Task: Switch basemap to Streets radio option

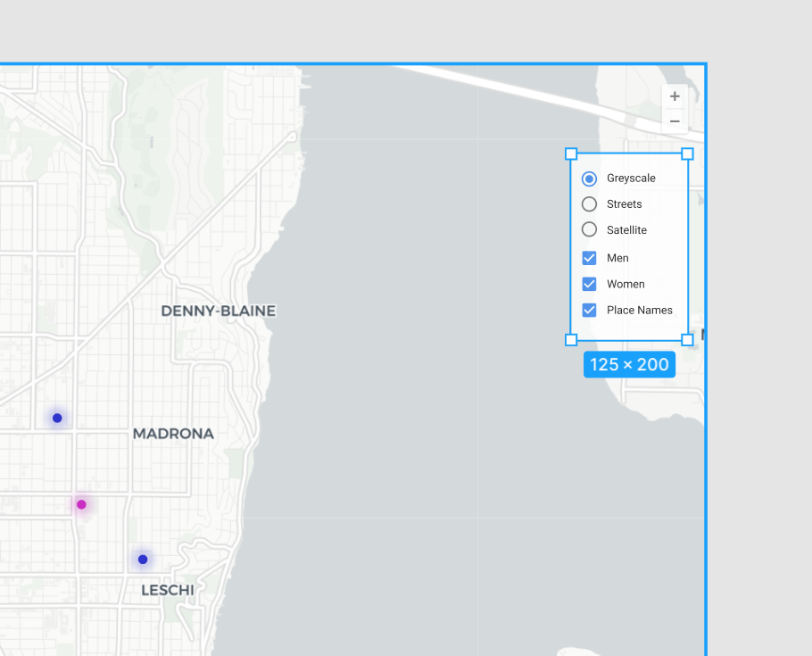Action: [589, 204]
